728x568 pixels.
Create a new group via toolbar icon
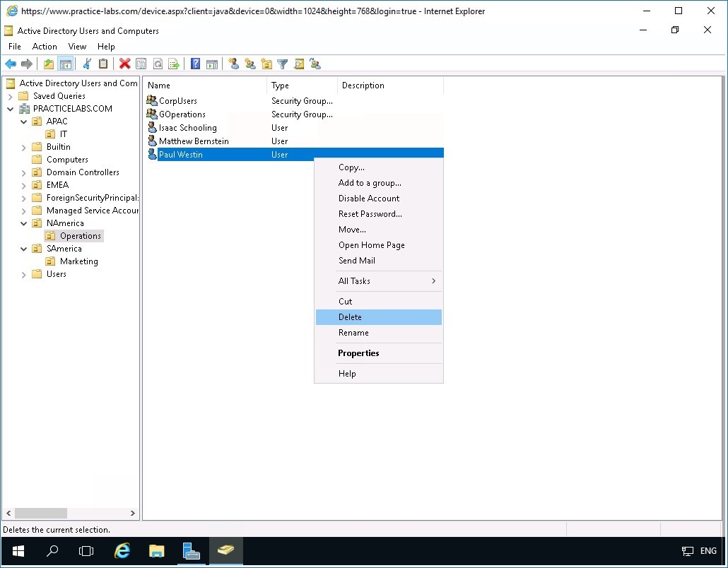tap(250, 64)
